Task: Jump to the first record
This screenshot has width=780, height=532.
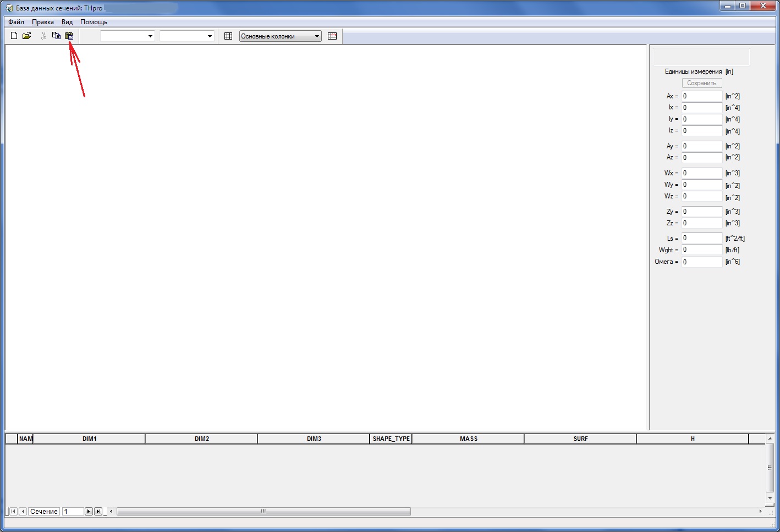Action: 13,511
